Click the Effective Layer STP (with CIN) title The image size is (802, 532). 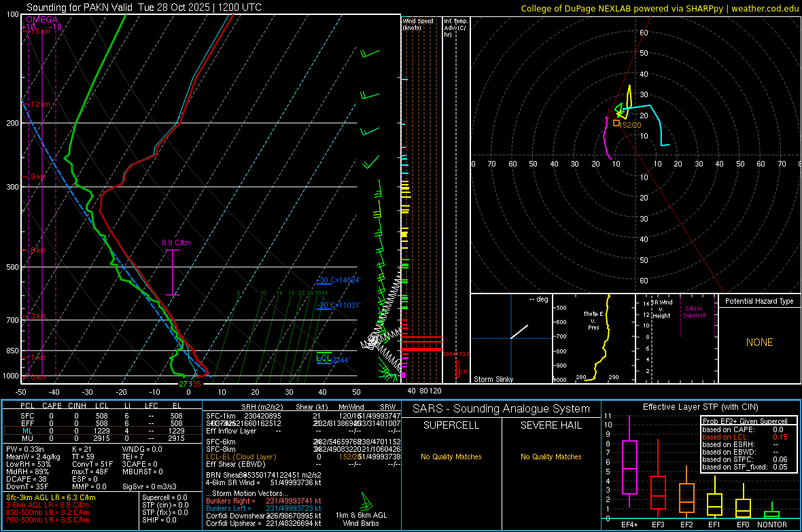700,407
